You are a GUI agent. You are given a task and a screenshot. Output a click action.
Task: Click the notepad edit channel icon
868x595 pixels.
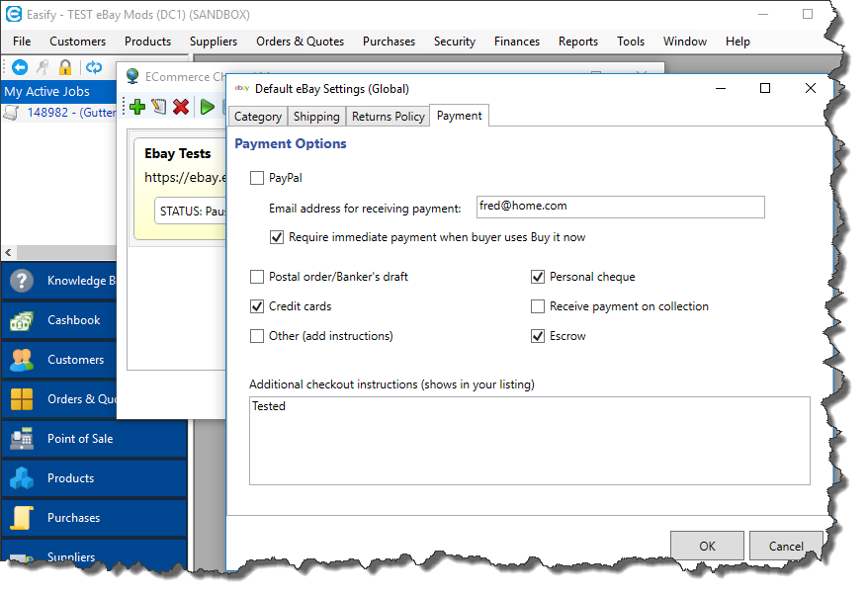[159, 107]
